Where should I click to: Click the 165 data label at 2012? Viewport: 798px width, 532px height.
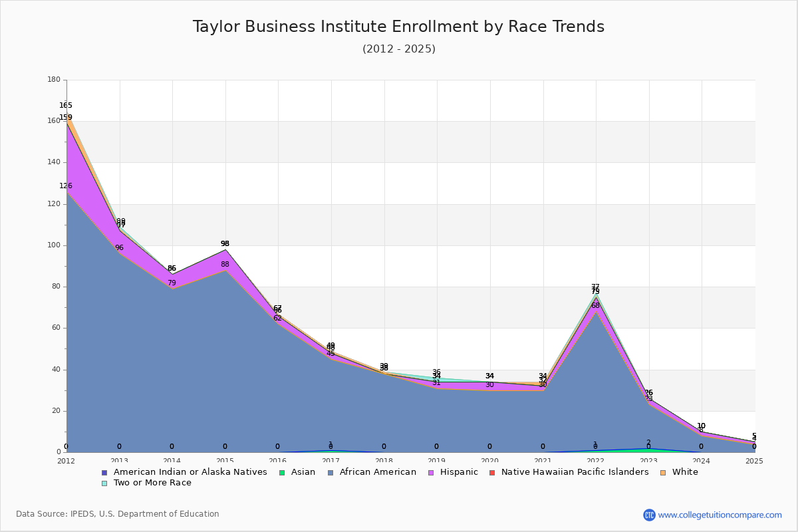pos(66,106)
